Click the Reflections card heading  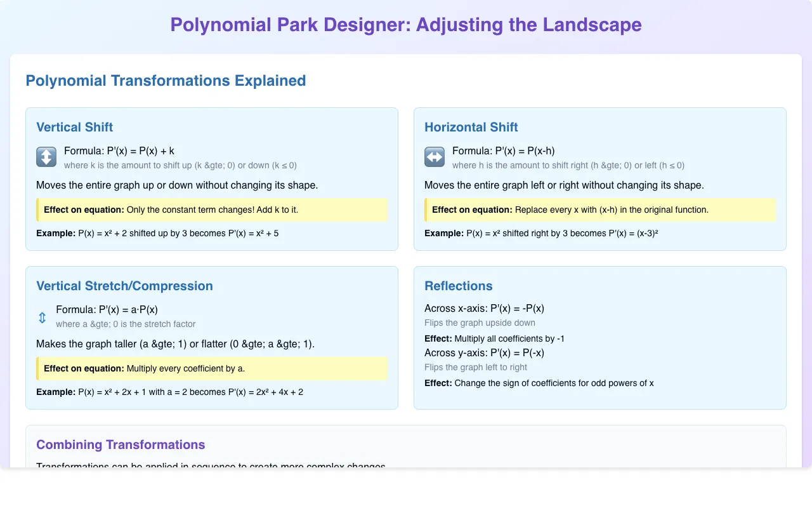click(459, 286)
